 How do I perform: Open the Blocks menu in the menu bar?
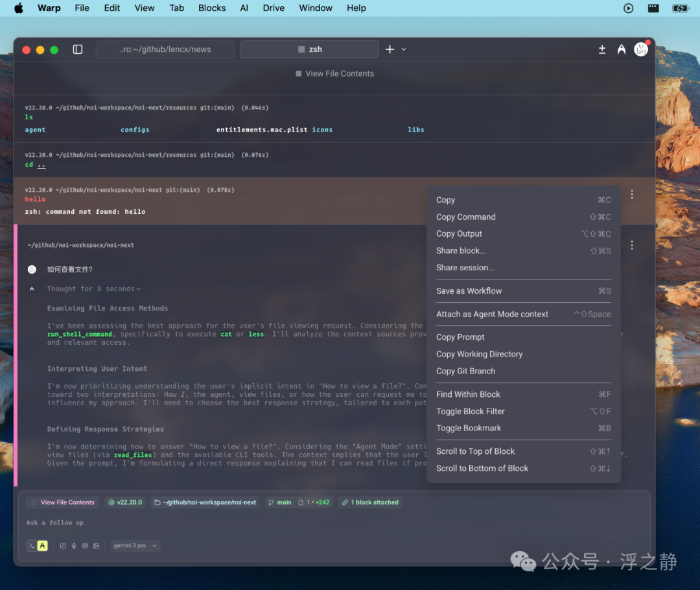coord(211,8)
